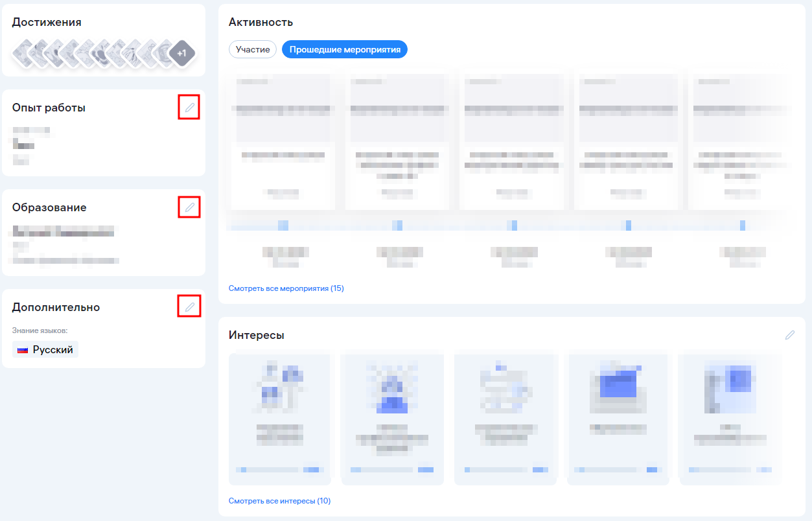812x521 pixels.
Task: Click the pencil icon next to Образование
Action: [x=189, y=207]
